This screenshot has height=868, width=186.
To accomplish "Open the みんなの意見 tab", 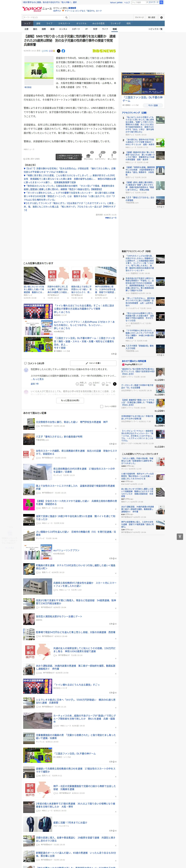I will (x=99, y=24).
